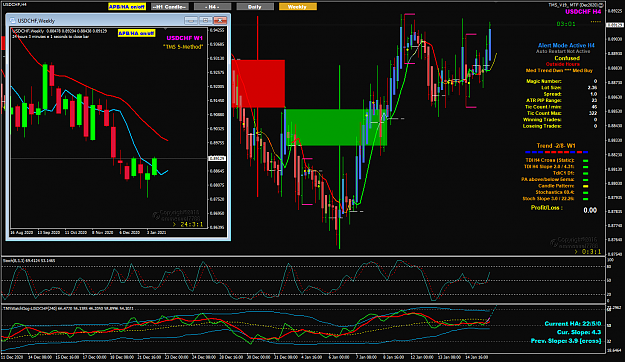The image size is (625, 362).
Task: Click the yellow Confused status text
Action: (567, 58)
